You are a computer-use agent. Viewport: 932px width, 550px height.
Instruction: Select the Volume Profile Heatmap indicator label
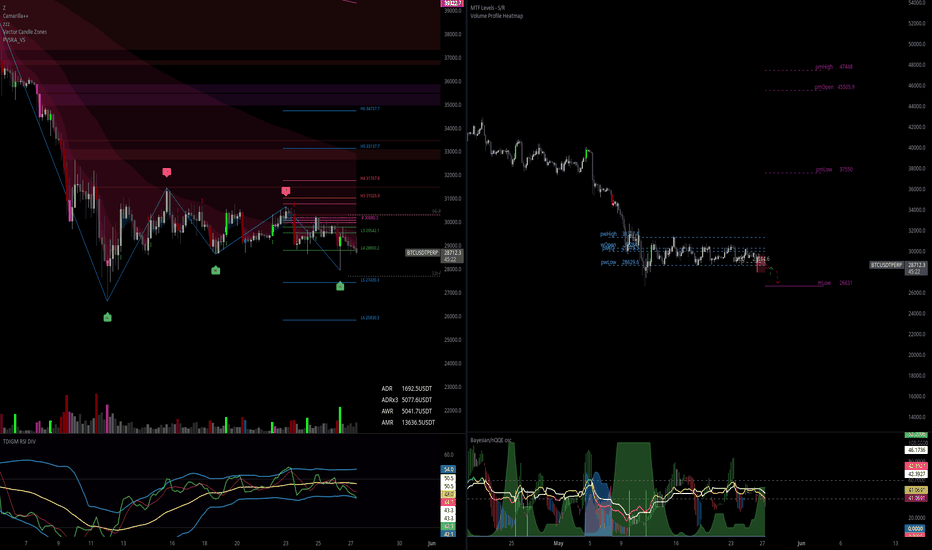click(x=496, y=16)
